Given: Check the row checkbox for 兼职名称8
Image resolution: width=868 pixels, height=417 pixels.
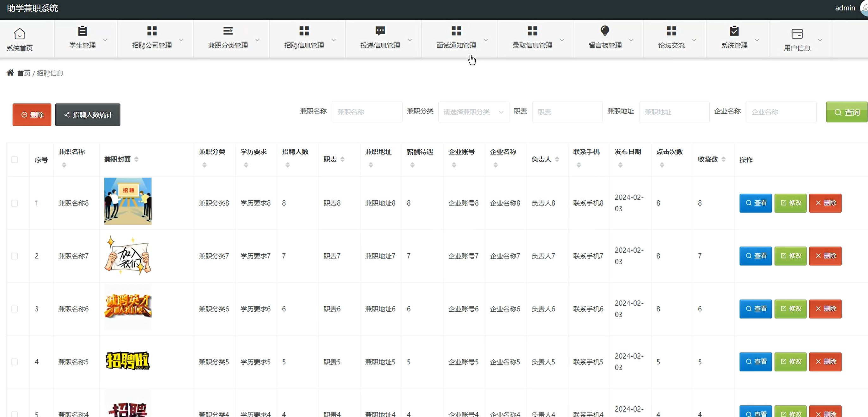Looking at the screenshot, I should pos(15,203).
